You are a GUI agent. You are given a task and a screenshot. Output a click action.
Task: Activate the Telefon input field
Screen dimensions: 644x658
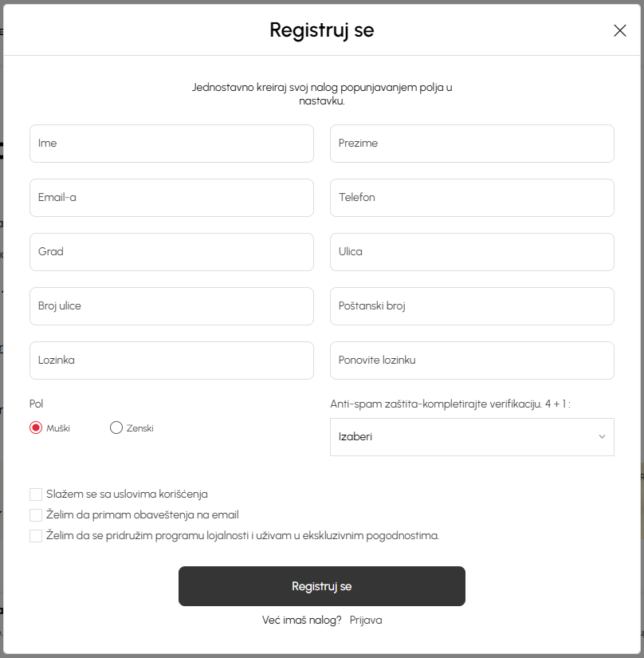pyautogui.click(x=472, y=198)
